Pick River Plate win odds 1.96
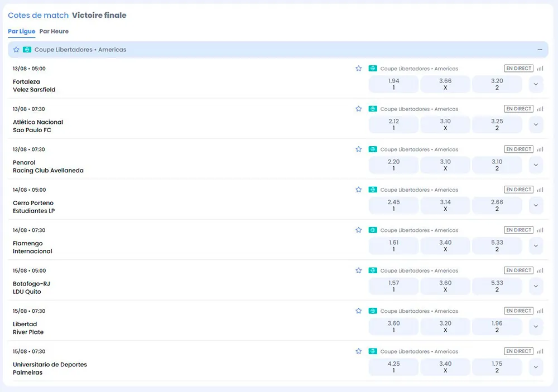Viewport: 558px width, 392px height. (x=497, y=327)
